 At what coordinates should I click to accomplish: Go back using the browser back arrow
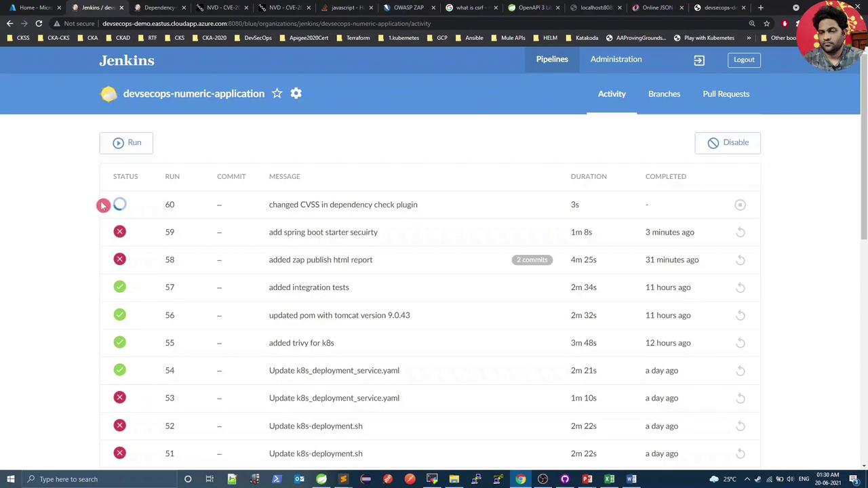tap(9, 24)
